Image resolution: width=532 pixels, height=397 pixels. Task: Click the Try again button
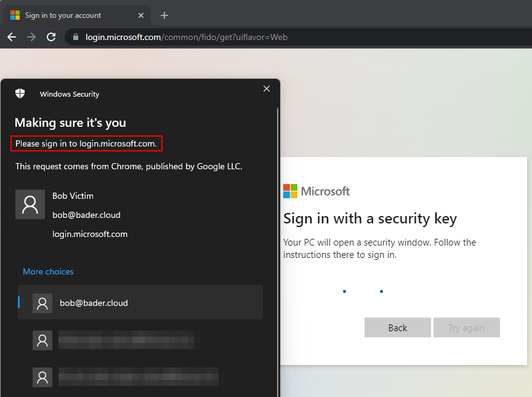pos(467,327)
